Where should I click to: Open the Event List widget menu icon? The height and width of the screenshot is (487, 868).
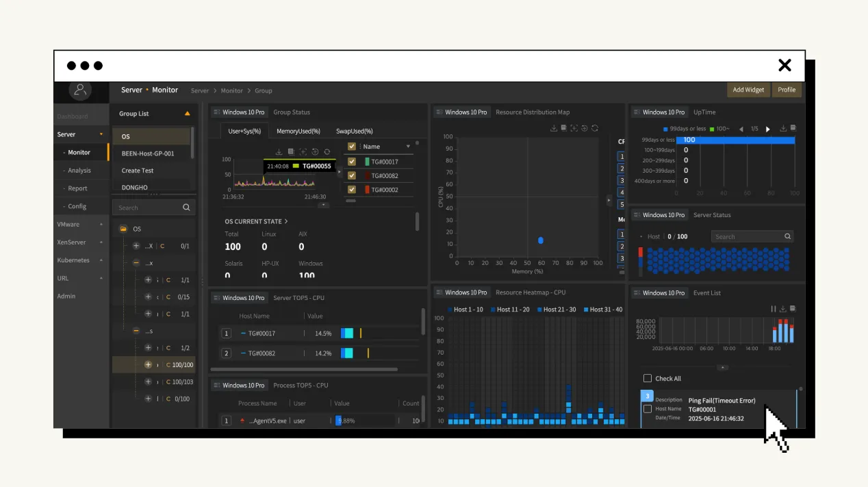point(636,293)
